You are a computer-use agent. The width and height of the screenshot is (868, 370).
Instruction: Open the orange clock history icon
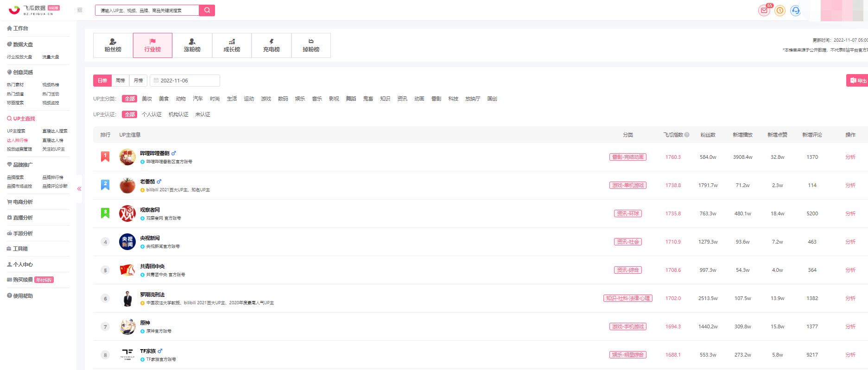click(780, 10)
